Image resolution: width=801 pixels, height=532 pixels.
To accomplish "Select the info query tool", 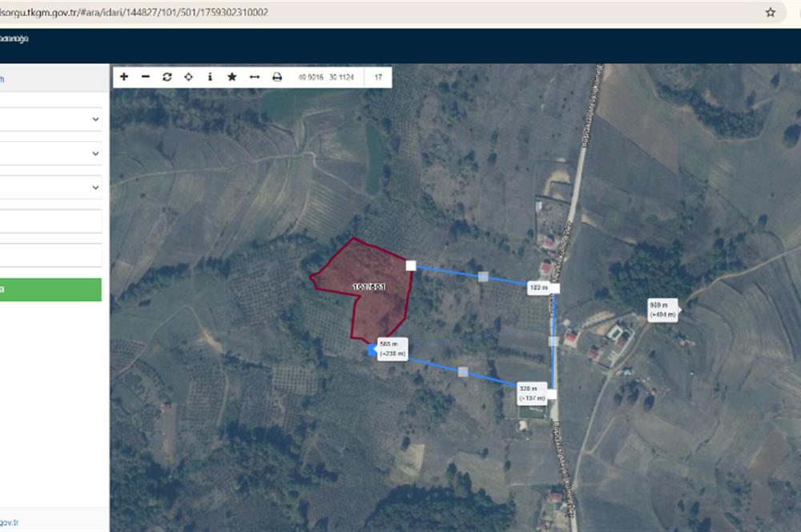I will (210, 77).
